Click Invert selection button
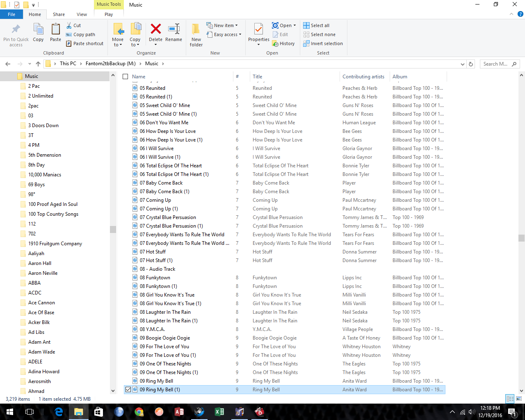The width and height of the screenshot is (525, 420). (323, 43)
